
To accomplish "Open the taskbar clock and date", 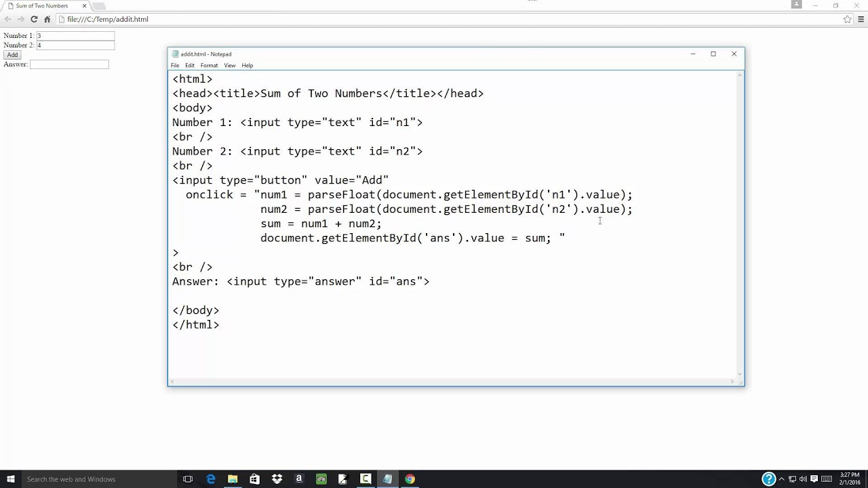I will coord(850,479).
